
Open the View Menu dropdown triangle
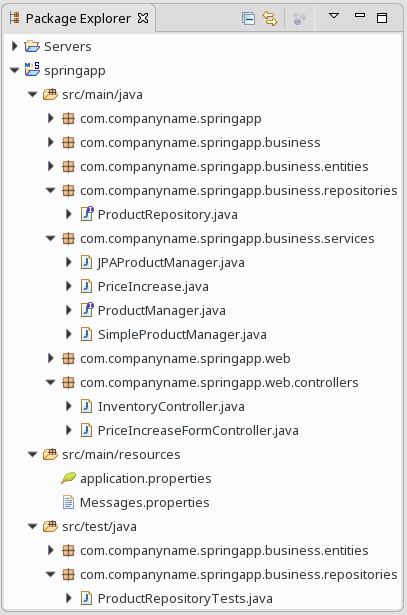[x=334, y=16]
